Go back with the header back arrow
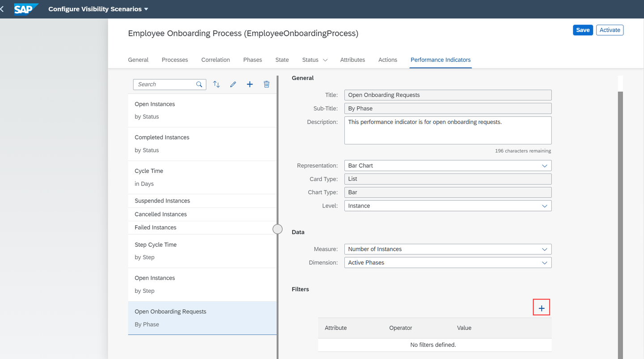 (2, 9)
